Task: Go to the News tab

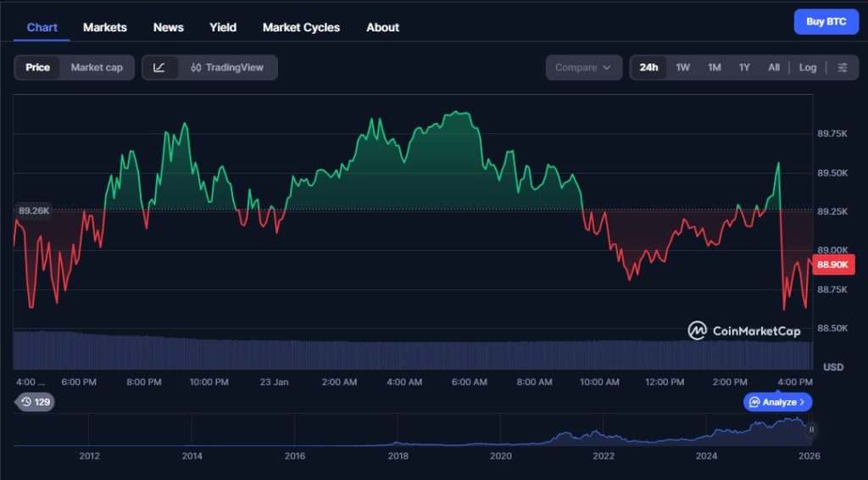Action: point(168,27)
